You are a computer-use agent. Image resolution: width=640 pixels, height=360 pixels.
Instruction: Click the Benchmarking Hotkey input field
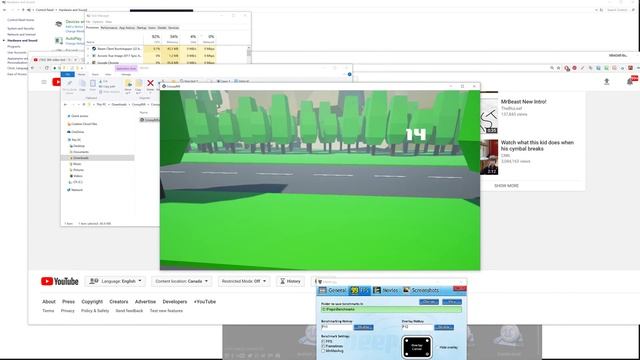pos(336,327)
